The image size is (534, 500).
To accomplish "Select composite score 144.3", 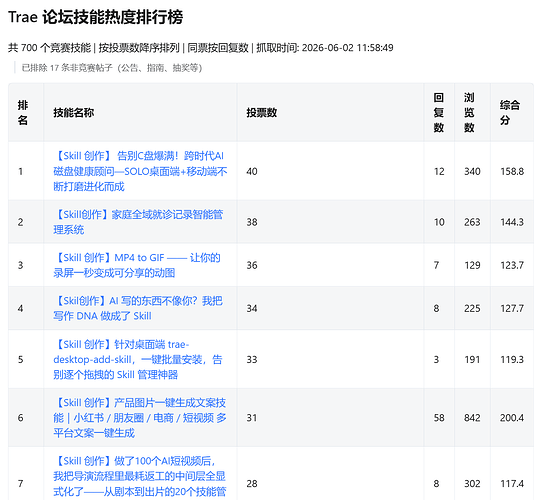I will 512,222.
